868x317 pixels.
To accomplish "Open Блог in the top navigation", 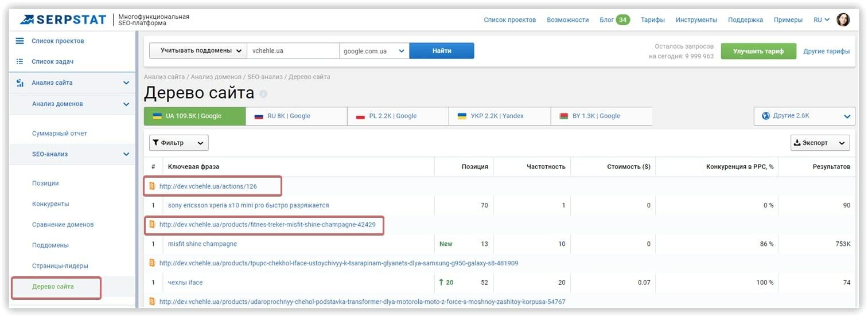I will click(606, 19).
